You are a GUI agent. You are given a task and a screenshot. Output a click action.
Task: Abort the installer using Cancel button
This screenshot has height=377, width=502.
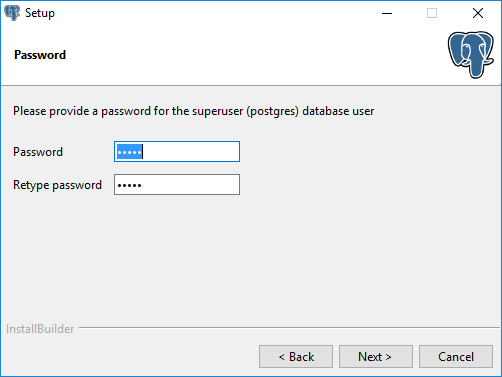[x=456, y=357]
